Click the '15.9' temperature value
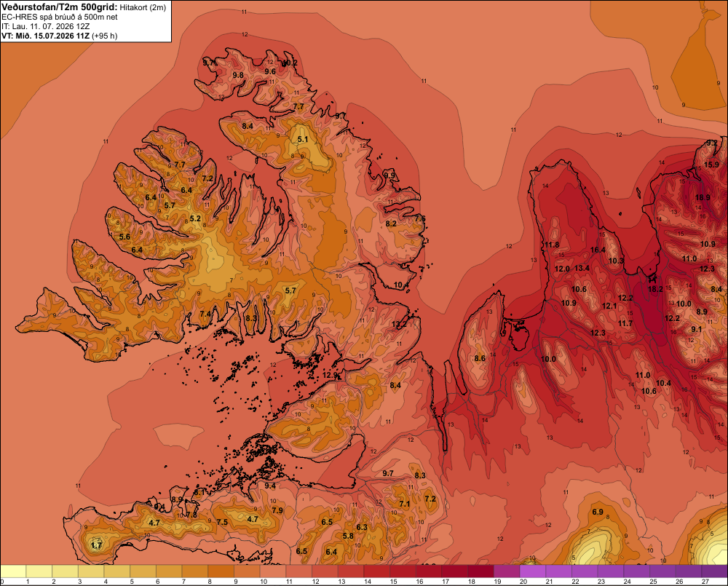The width and height of the screenshot is (728, 586). 711,165
